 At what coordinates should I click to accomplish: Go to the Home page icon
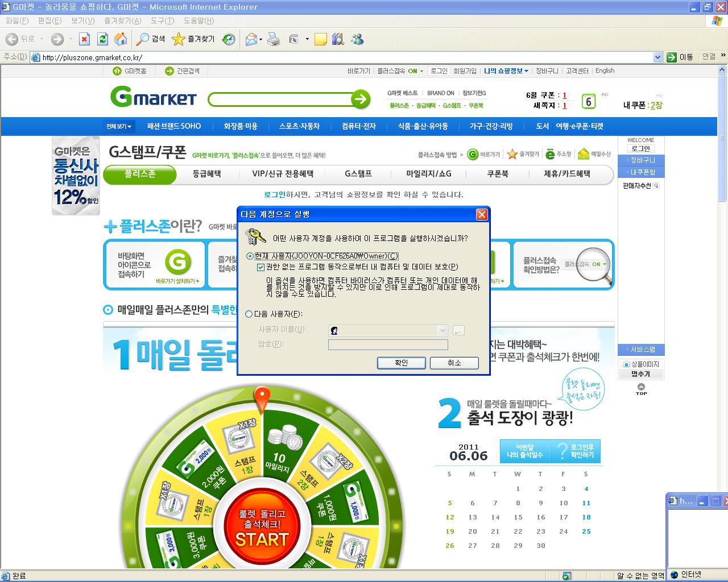[121, 39]
